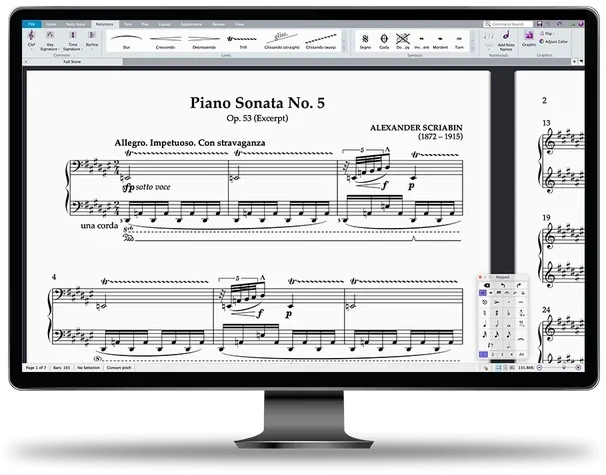Select the half note on Keypad
The image size is (606, 475).
(x=497, y=324)
